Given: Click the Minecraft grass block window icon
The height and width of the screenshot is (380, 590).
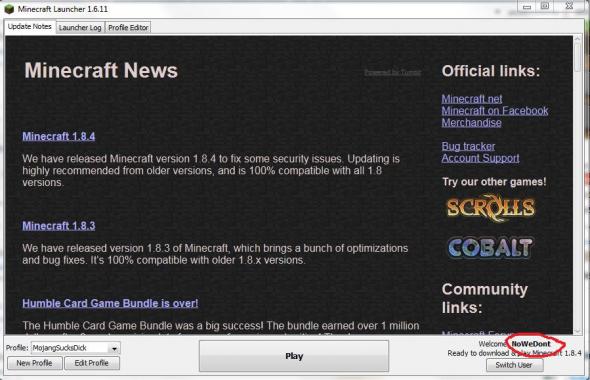Looking at the screenshot, I should tap(9, 9).
